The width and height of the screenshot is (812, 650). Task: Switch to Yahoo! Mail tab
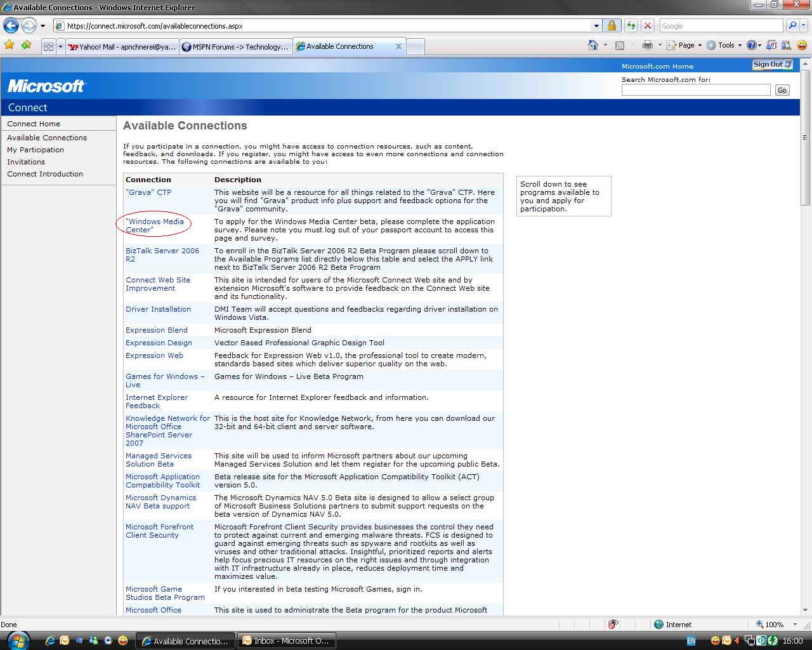pos(122,46)
